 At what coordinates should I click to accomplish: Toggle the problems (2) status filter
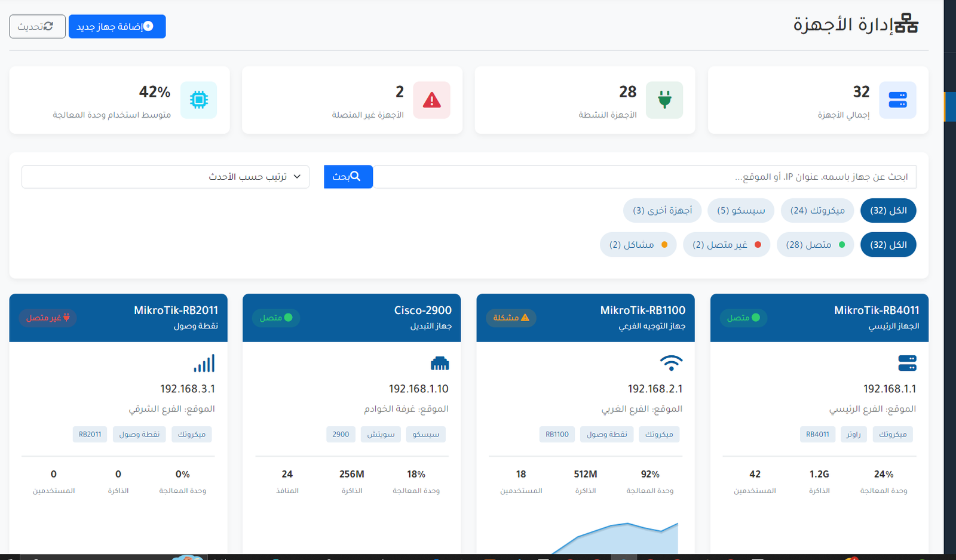pyautogui.click(x=638, y=245)
